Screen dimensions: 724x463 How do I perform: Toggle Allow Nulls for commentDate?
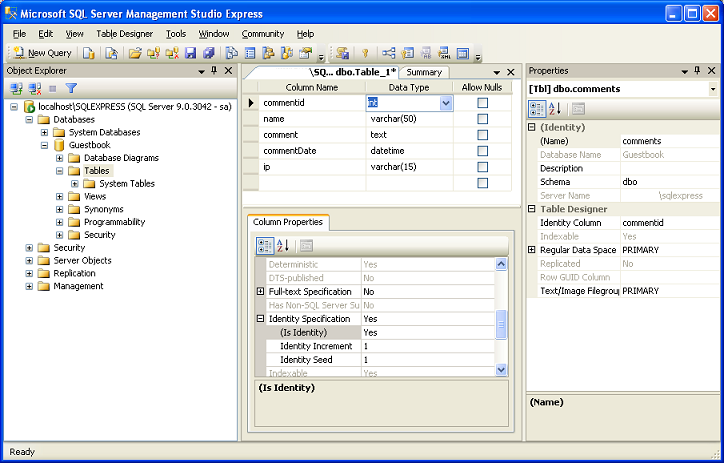pyautogui.click(x=483, y=151)
